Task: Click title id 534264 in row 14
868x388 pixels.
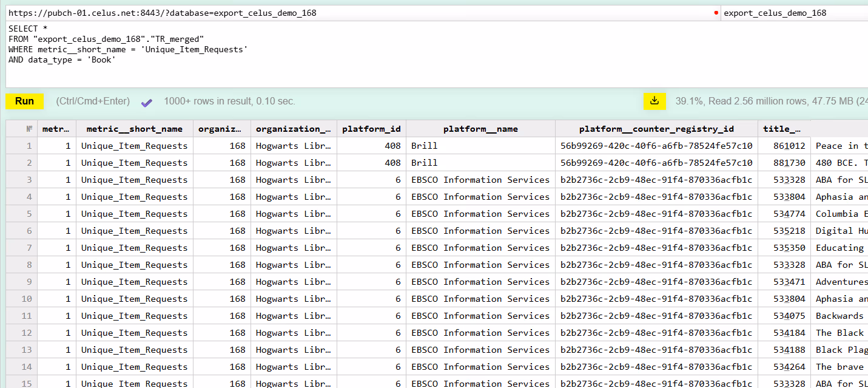Action: 784,367
